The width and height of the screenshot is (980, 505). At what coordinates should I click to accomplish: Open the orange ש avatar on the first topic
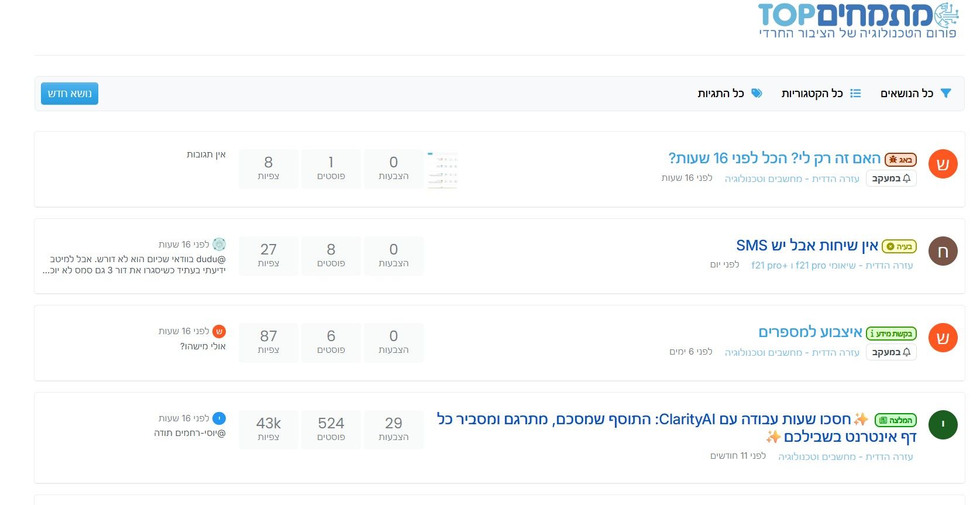click(943, 164)
